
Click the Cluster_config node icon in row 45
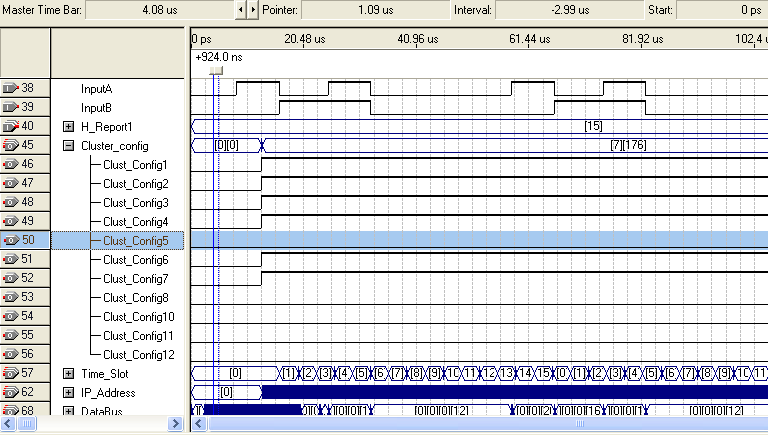(11, 145)
